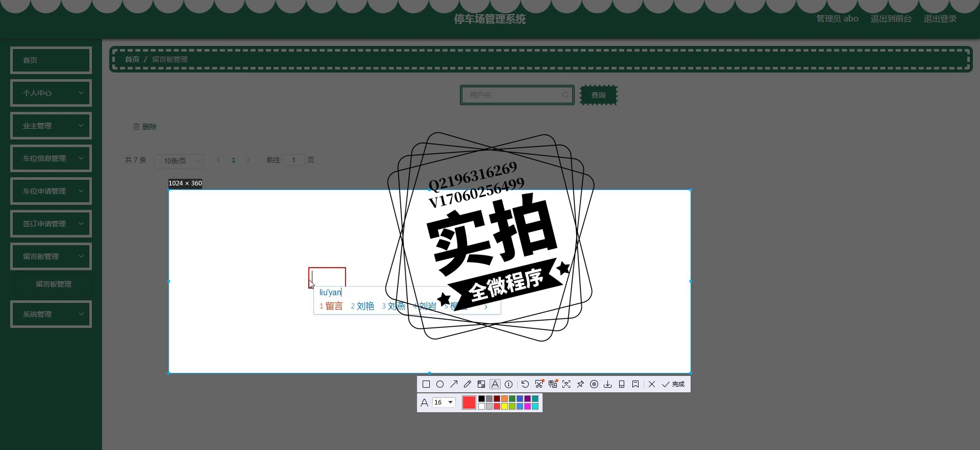Select page number 1
The image size is (980, 450).
[x=233, y=160]
